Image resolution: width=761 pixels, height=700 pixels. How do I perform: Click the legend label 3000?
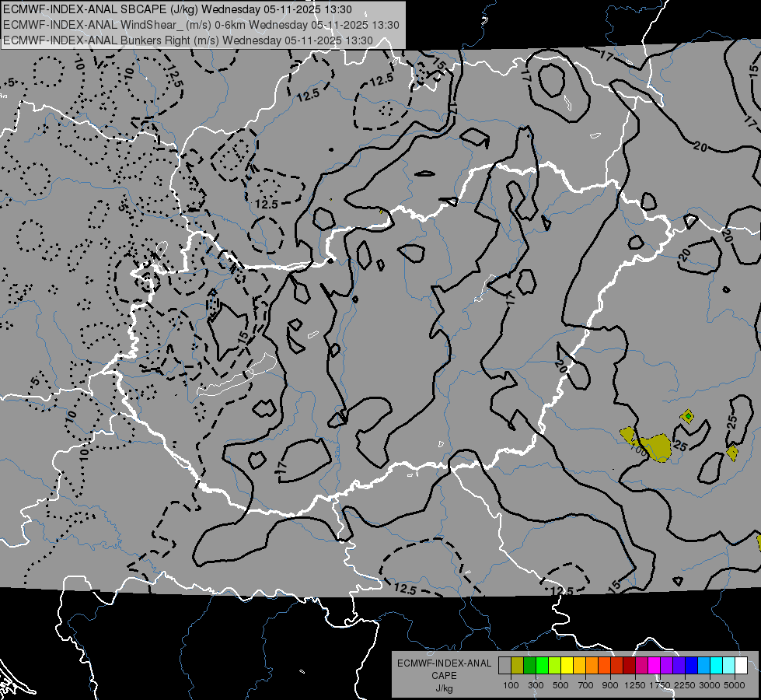click(710, 685)
